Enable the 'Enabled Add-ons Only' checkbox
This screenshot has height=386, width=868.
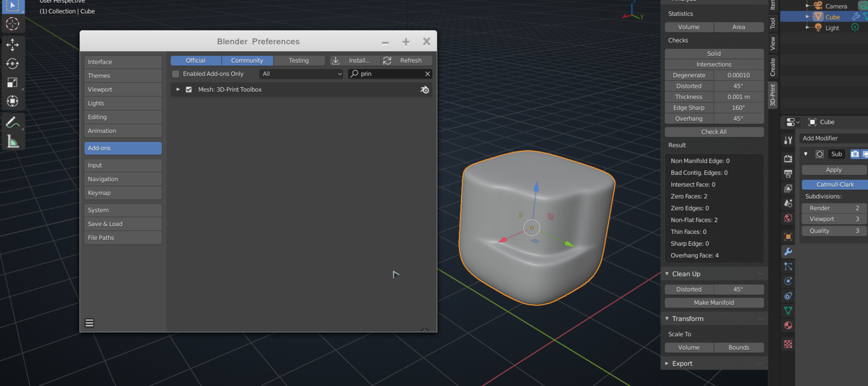click(176, 74)
